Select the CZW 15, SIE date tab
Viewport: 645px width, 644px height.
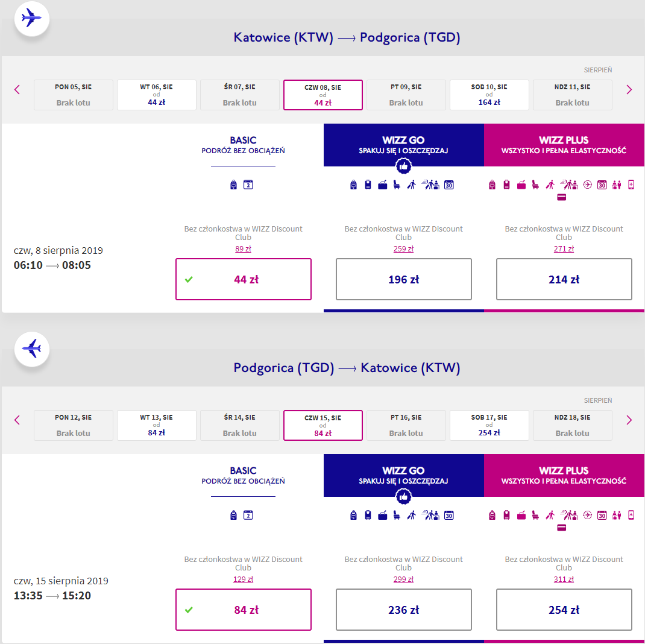323,426
